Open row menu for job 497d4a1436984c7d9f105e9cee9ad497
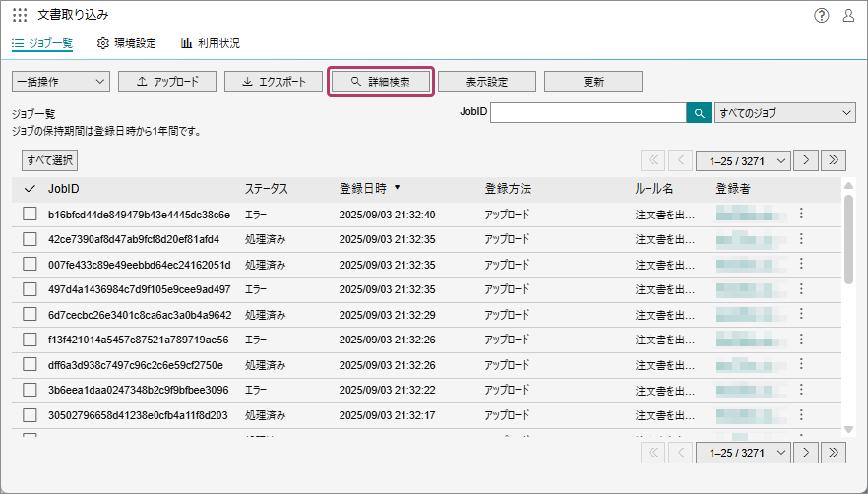Viewport: 868px width, 494px height. pos(801,289)
